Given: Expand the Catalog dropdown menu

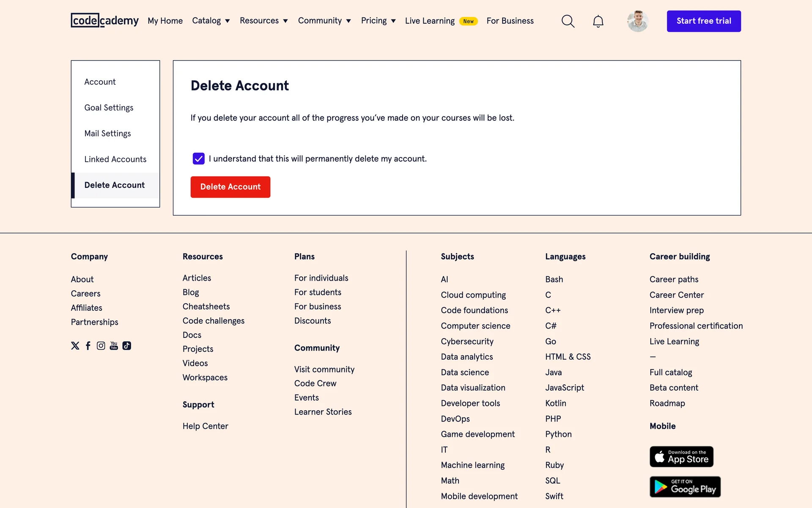Looking at the screenshot, I should 211,21.
